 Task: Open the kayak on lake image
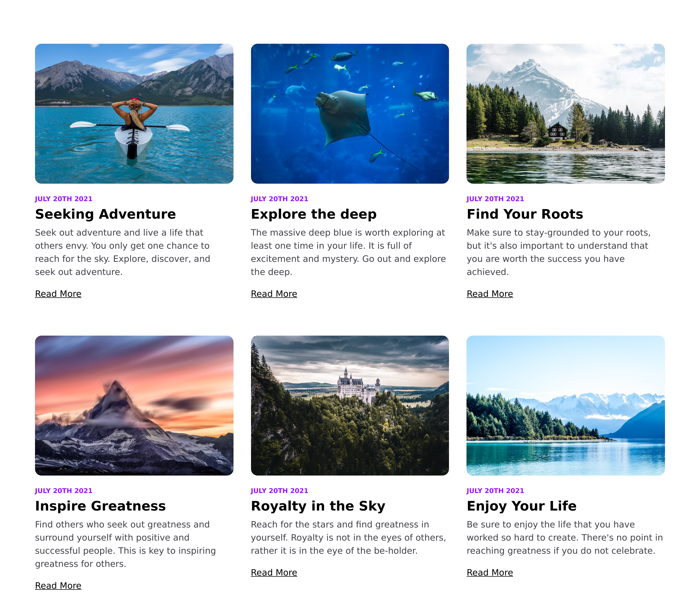(x=134, y=114)
